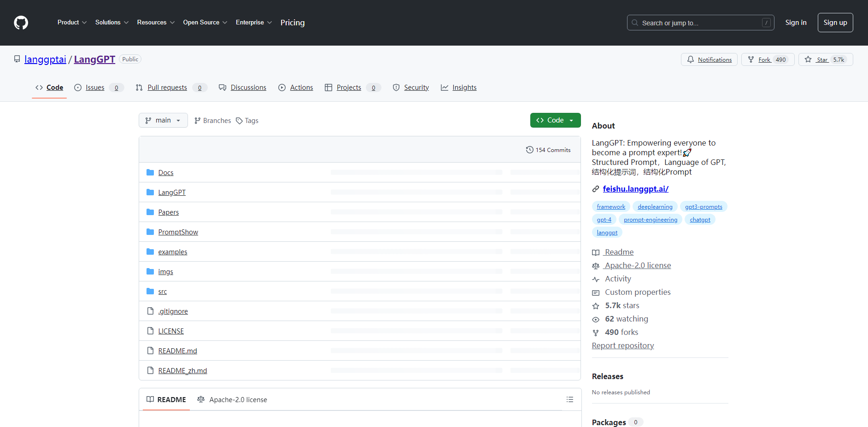Click the Papers folder icon

[x=150, y=212]
